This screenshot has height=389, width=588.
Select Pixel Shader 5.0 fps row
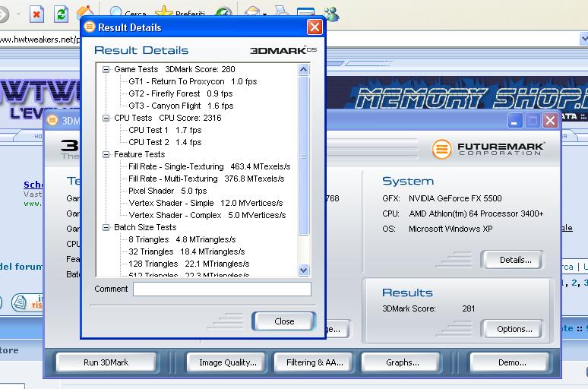(168, 191)
